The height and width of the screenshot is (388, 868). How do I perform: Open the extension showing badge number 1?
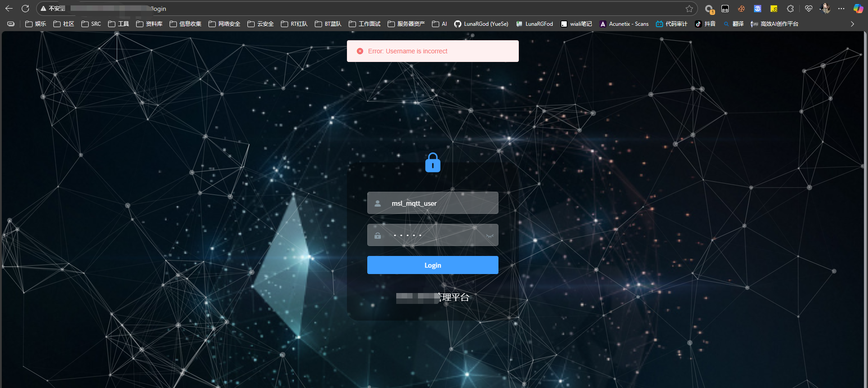click(x=709, y=9)
